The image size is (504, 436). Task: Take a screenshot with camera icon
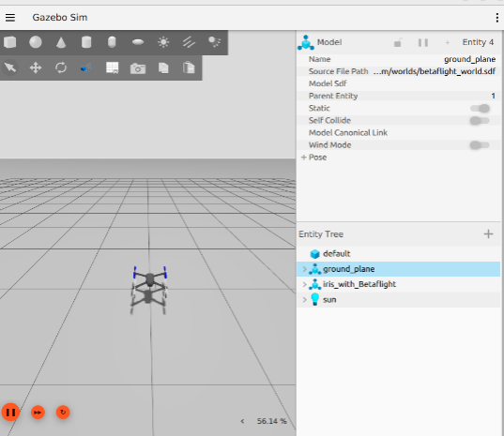[138, 68]
